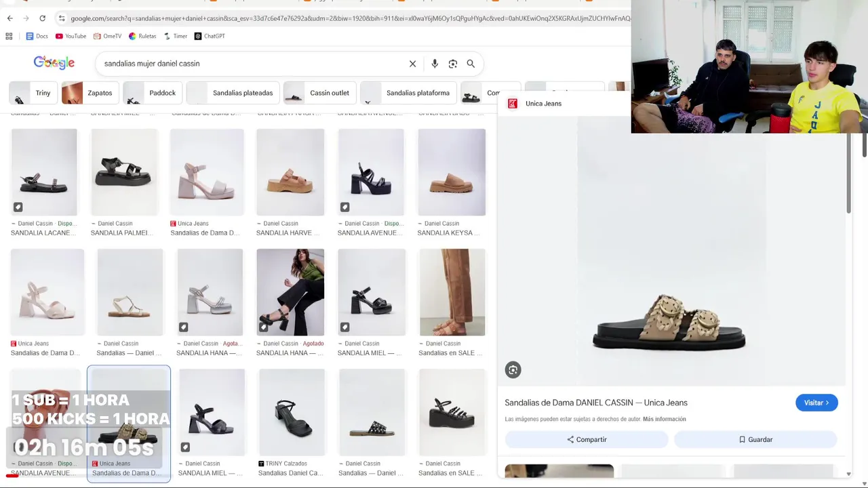868x488 pixels.
Task: Reload the current page
Action: (x=42, y=18)
